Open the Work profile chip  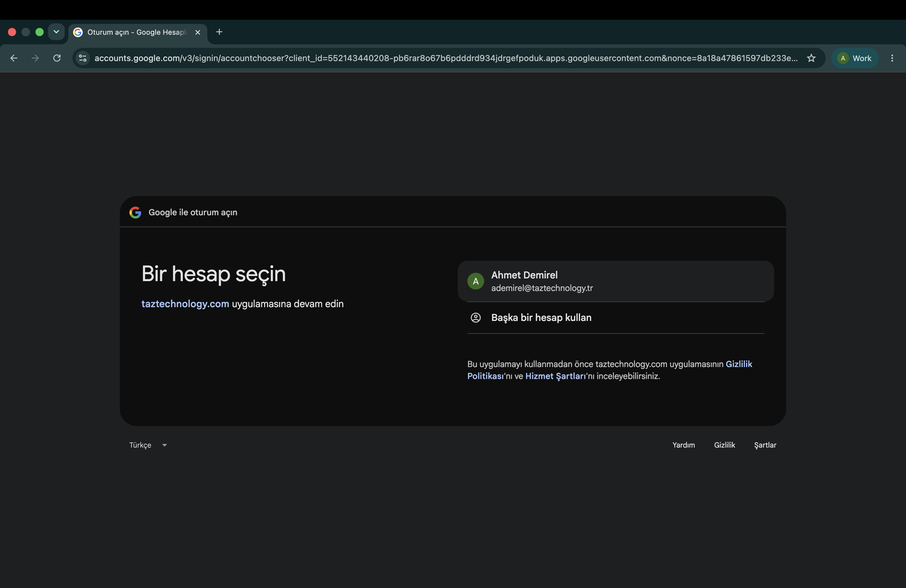point(854,58)
